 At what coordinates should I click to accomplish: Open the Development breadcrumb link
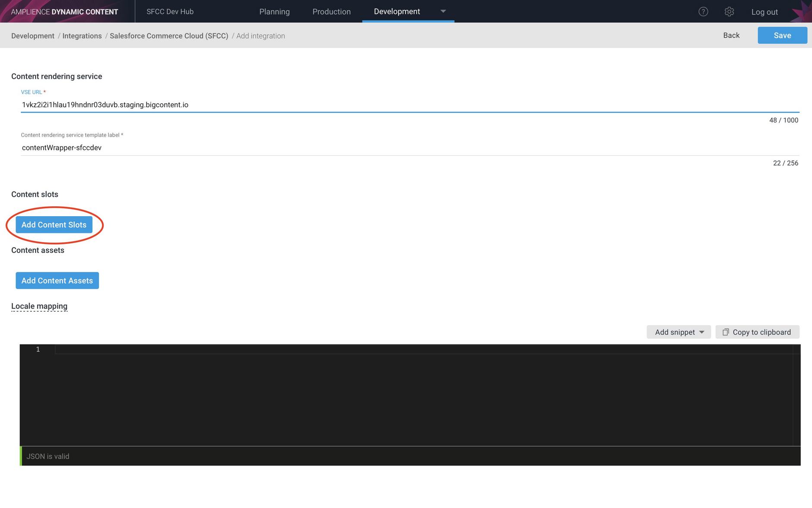pos(33,36)
